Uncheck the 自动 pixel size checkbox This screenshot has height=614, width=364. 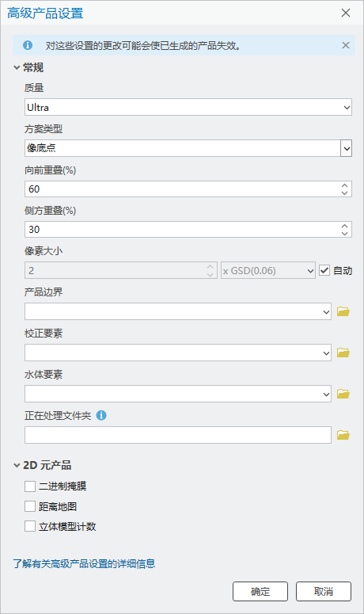324,270
